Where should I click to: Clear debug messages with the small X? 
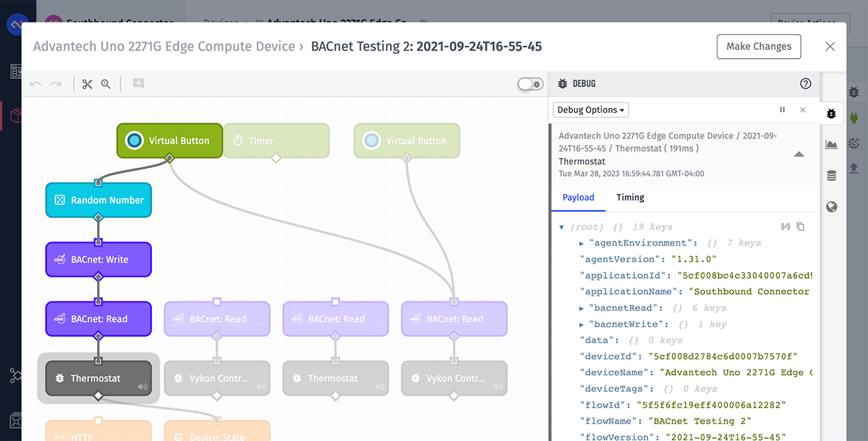click(x=802, y=110)
